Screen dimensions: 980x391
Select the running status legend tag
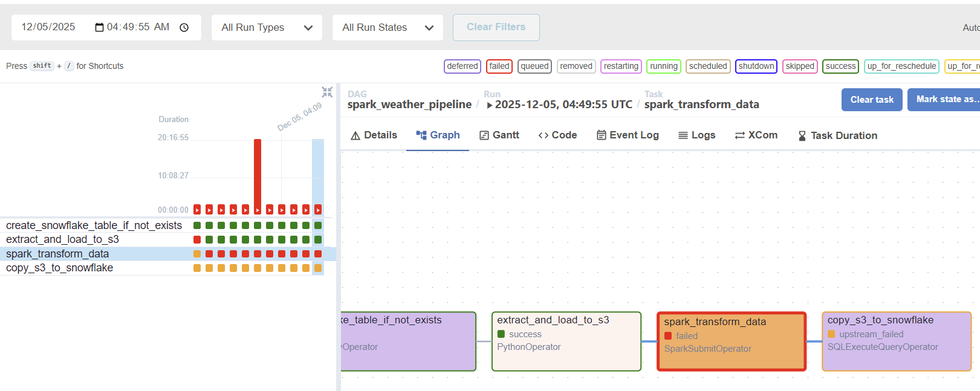pyautogui.click(x=664, y=66)
